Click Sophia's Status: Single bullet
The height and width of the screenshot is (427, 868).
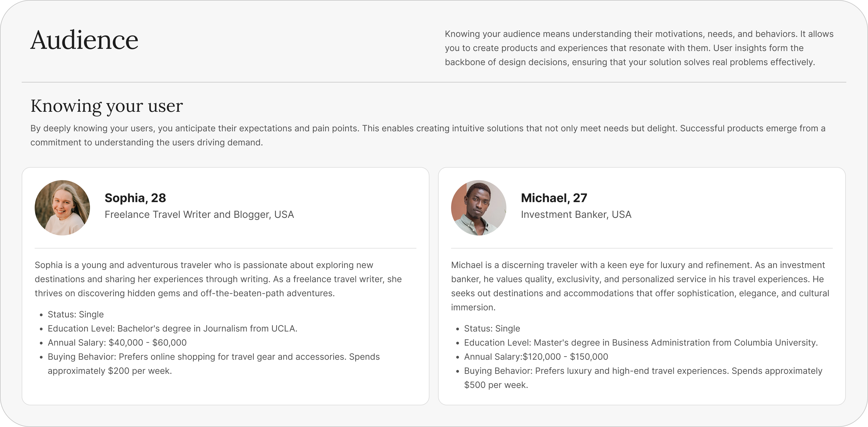(x=75, y=314)
